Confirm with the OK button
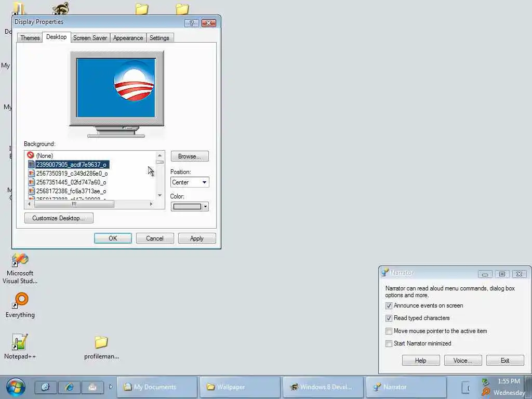The image size is (532, 399). [113, 238]
